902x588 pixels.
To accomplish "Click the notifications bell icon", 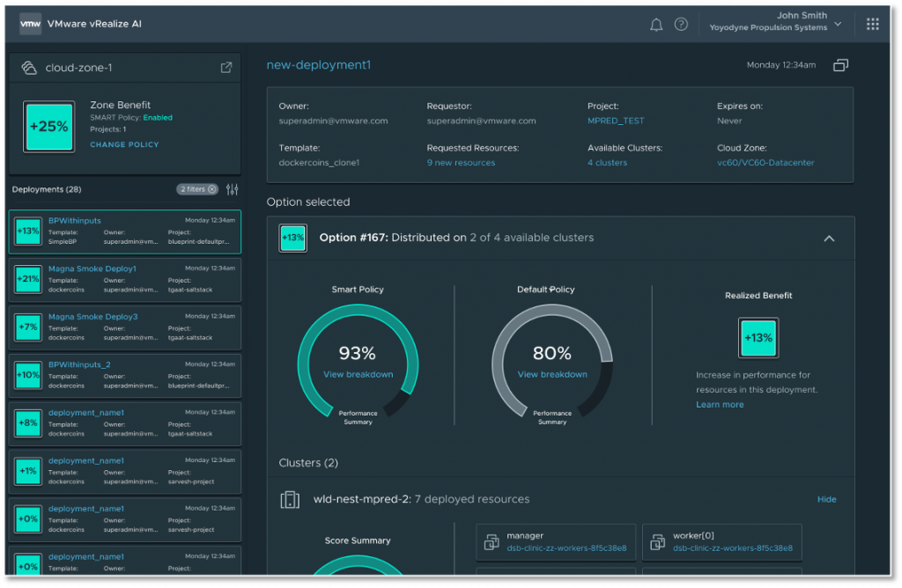I will [655, 25].
